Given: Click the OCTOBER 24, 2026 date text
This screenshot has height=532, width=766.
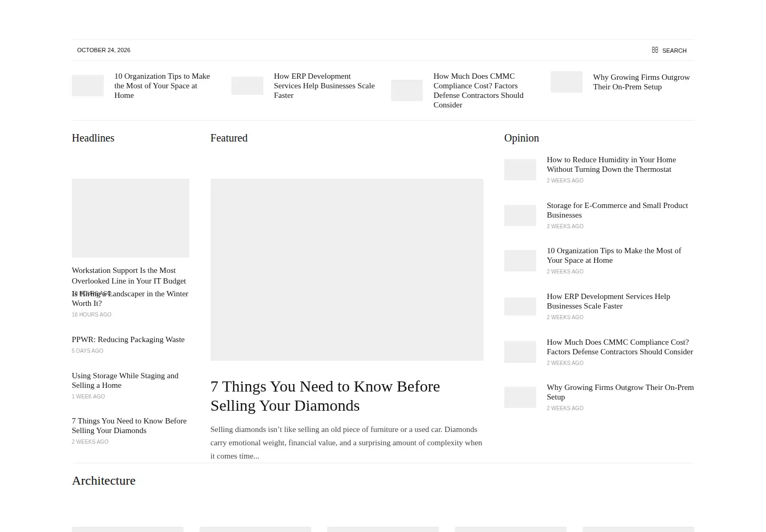Looking at the screenshot, I should pyautogui.click(x=104, y=50).
